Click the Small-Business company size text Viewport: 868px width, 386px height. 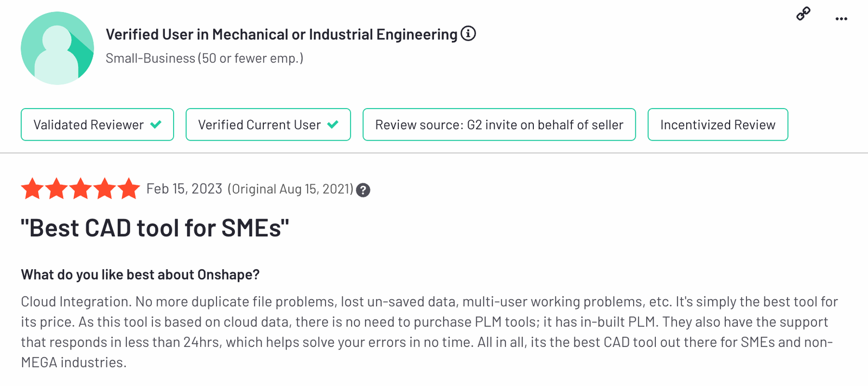coord(204,58)
